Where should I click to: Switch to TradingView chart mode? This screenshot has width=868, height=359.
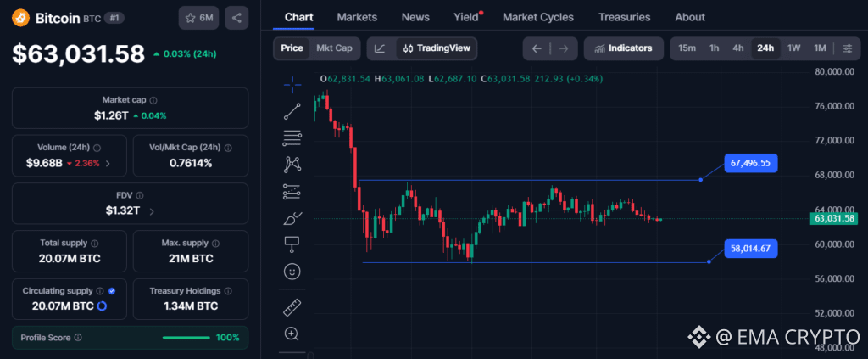point(437,48)
